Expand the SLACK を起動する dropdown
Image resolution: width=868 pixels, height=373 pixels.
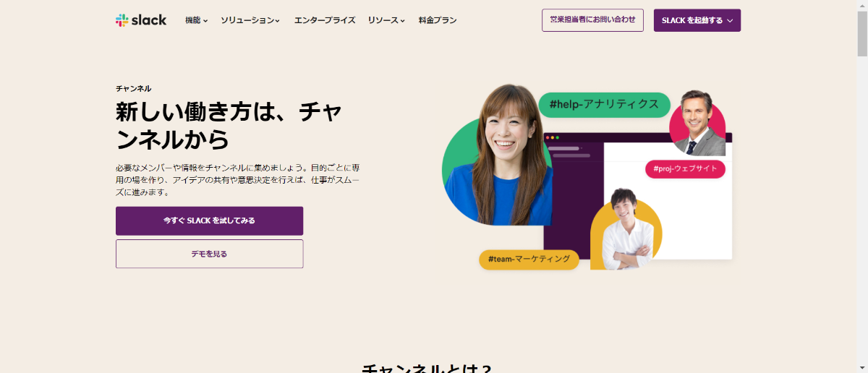tap(697, 20)
